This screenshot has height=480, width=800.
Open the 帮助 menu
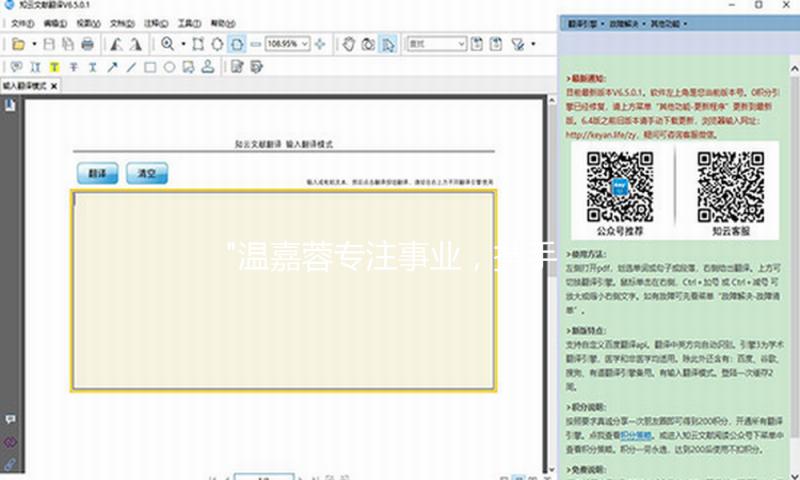click(x=223, y=23)
